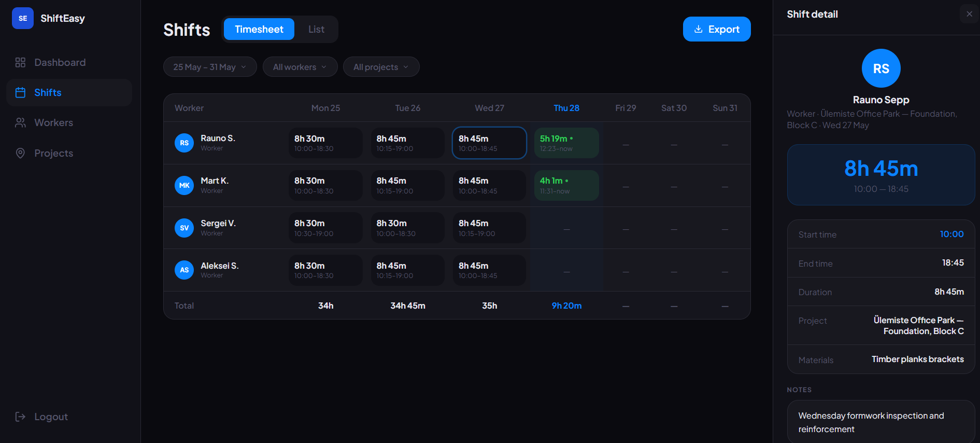Open Dashboard grid icon in sidebar
The height and width of the screenshot is (443, 980).
click(x=20, y=62)
